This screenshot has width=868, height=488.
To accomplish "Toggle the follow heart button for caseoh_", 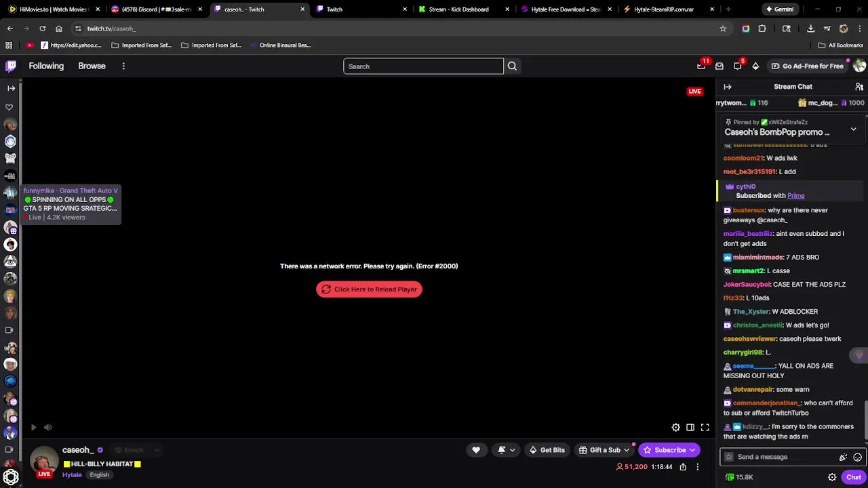I will pos(476,450).
